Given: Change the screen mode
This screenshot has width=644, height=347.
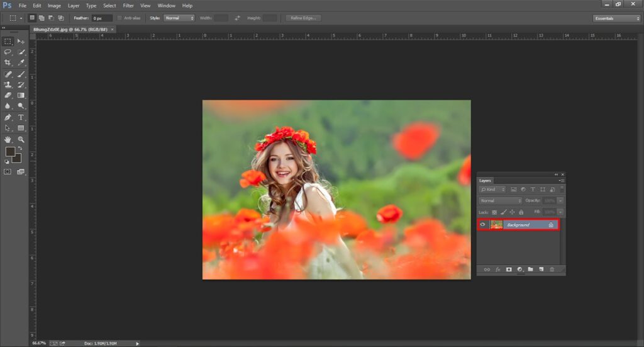Looking at the screenshot, I should [21, 172].
